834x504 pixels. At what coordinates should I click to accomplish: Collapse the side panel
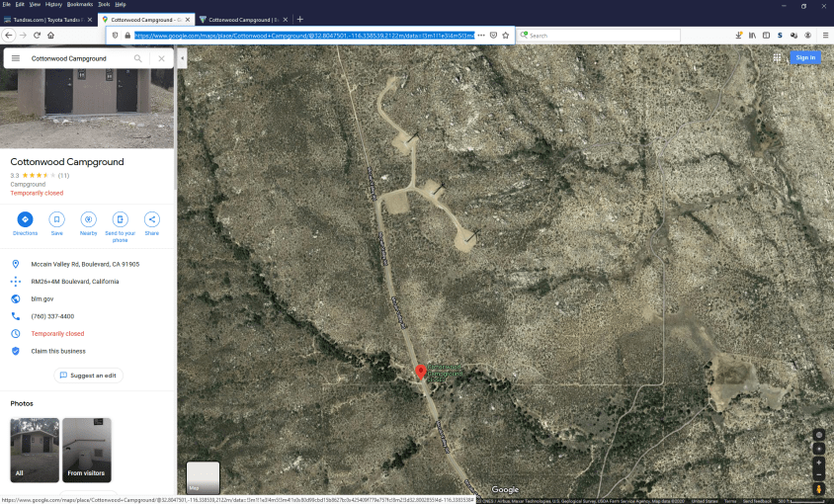[182, 58]
